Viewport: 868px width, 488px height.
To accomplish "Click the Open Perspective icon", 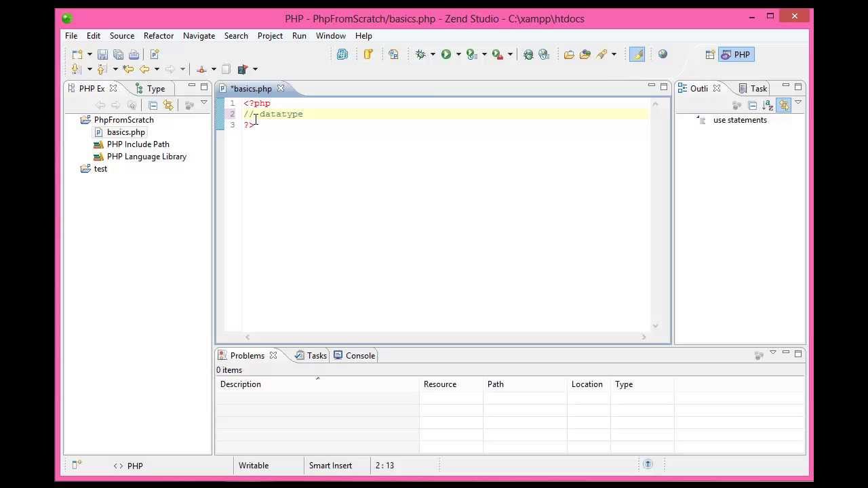I will pos(710,55).
